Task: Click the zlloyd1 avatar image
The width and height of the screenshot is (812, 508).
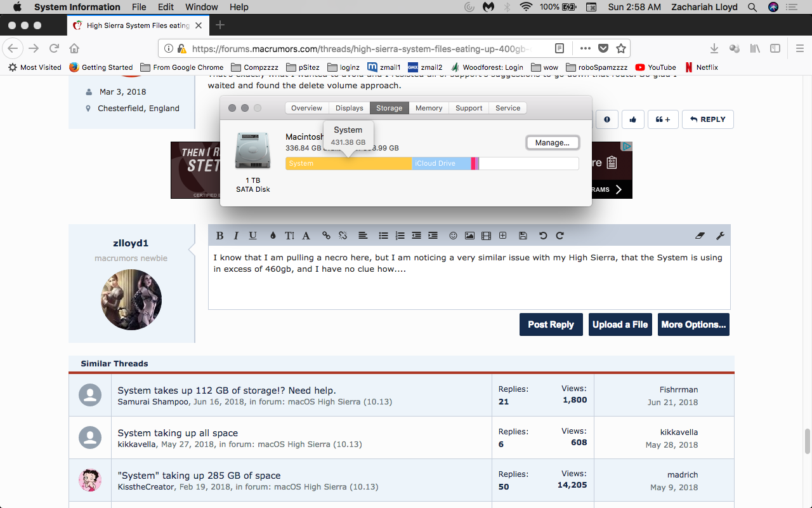Action: [131, 300]
